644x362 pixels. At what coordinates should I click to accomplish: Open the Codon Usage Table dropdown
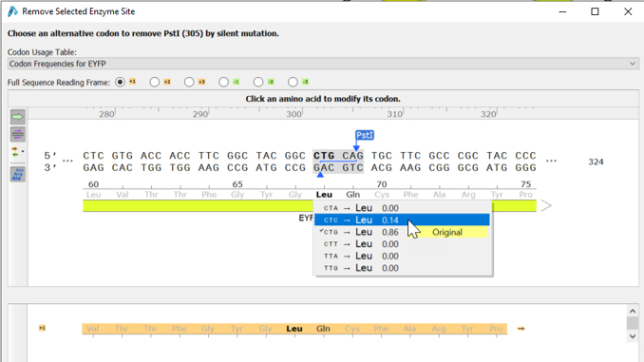tap(323, 64)
